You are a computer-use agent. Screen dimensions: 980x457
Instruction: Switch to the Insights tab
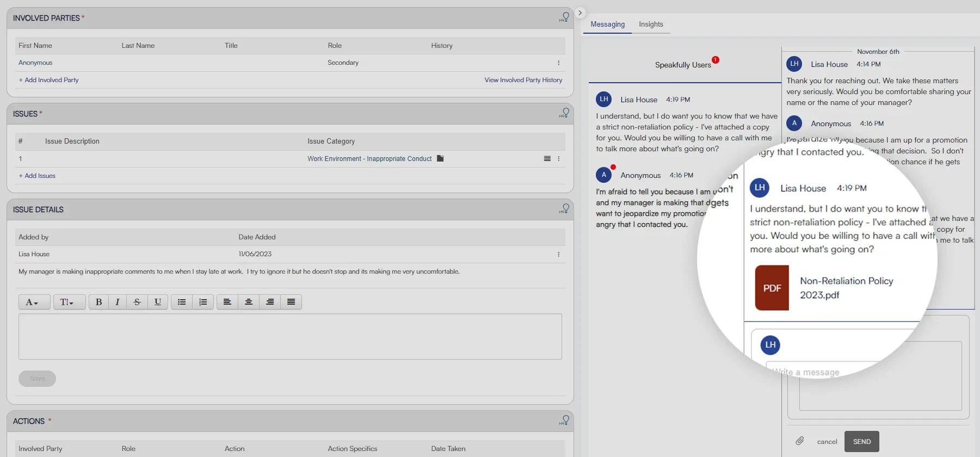tap(651, 24)
